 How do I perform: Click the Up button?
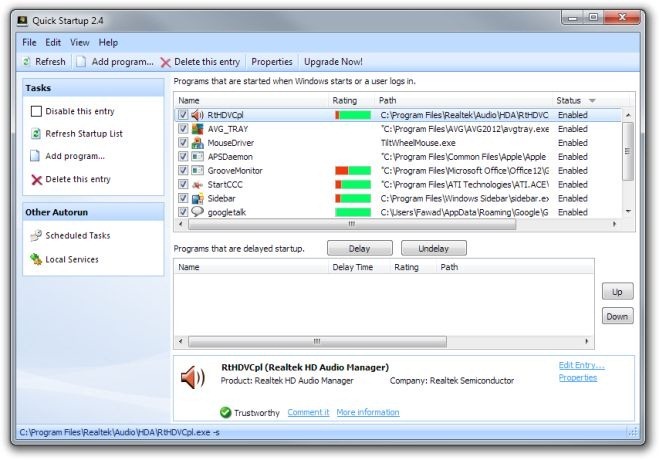click(x=617, y=292)
